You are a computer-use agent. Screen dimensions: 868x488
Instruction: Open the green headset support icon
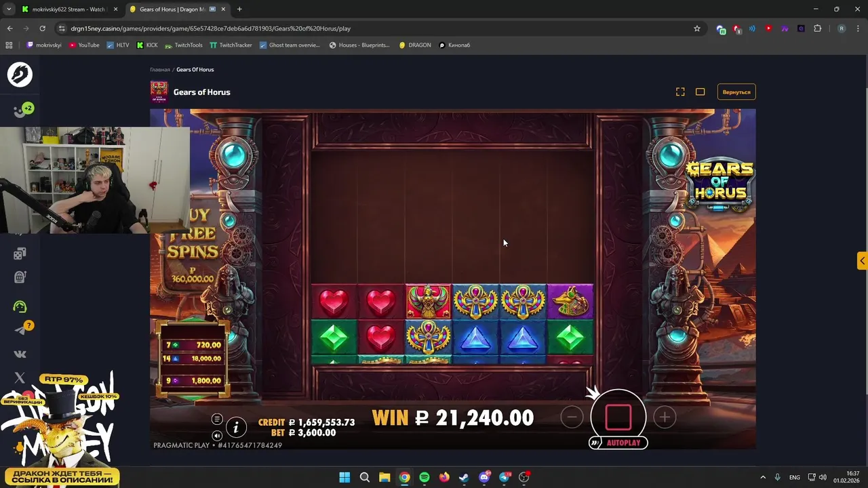[20, 306]
